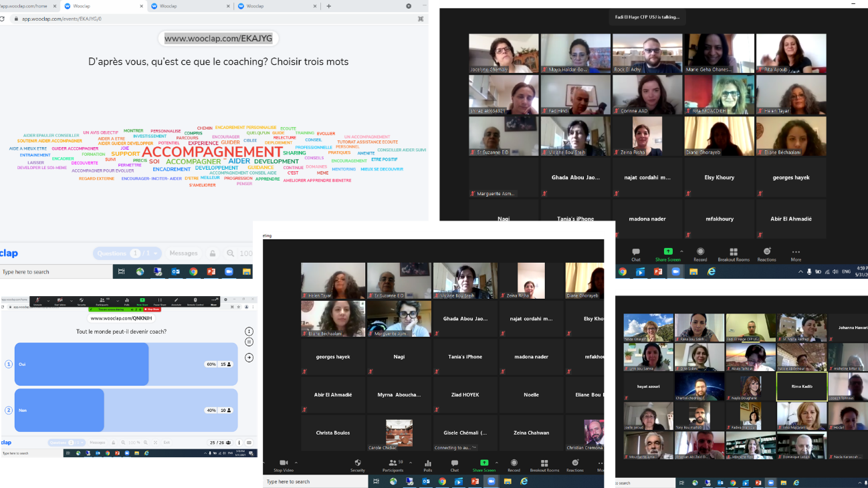Open Polls in the center Zoom window

point(428,465)
